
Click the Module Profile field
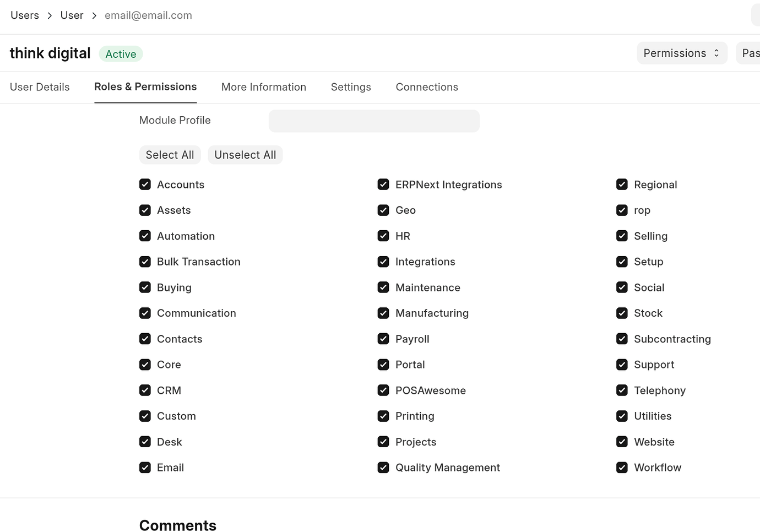(x=374, y=121)
